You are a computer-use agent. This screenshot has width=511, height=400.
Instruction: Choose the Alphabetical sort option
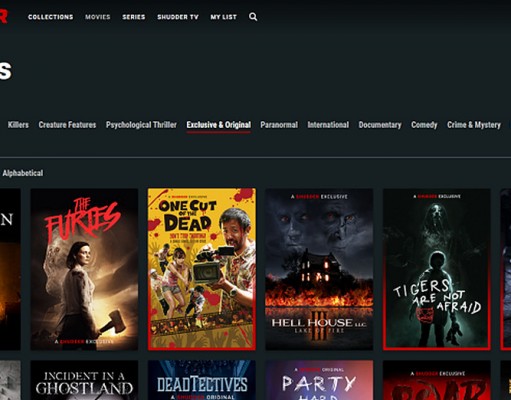[x=23, y=173]
